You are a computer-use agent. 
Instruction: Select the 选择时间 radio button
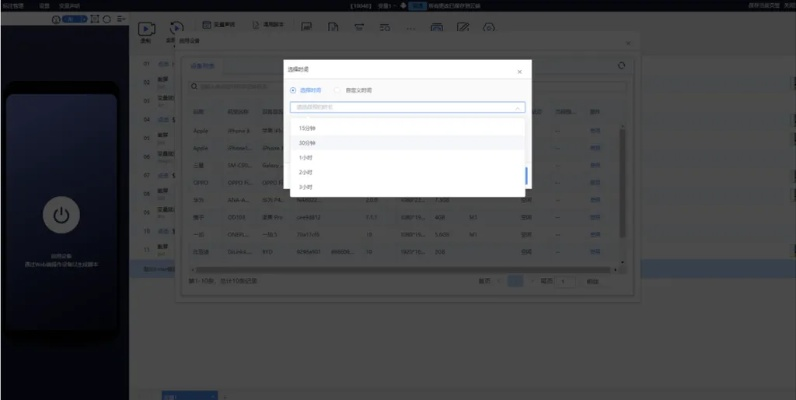292,89
